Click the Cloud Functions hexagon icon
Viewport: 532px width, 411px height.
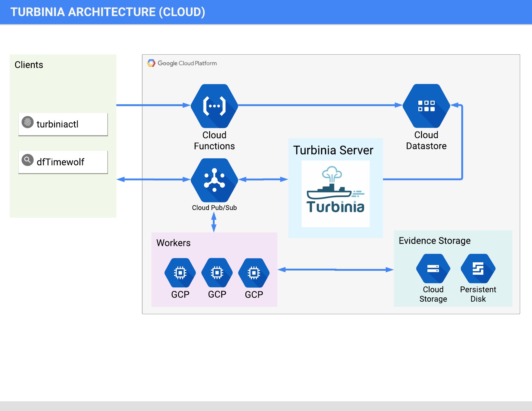click(x=214, y=106)
